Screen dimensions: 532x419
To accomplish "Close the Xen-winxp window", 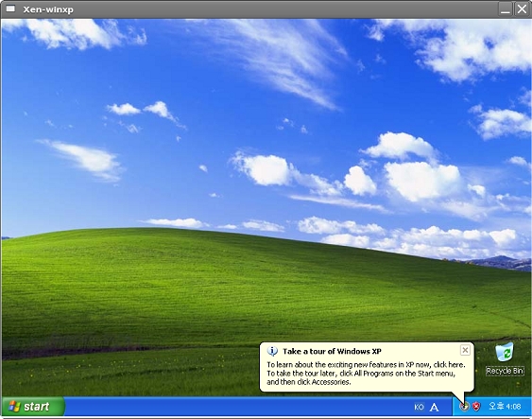I will click(x=522, y=9).
